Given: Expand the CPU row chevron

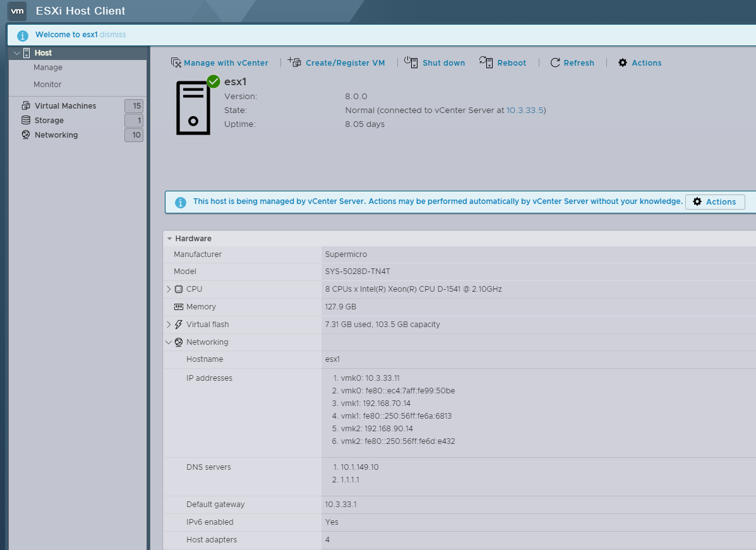Looking at the screenshot, I should [169, 289].
